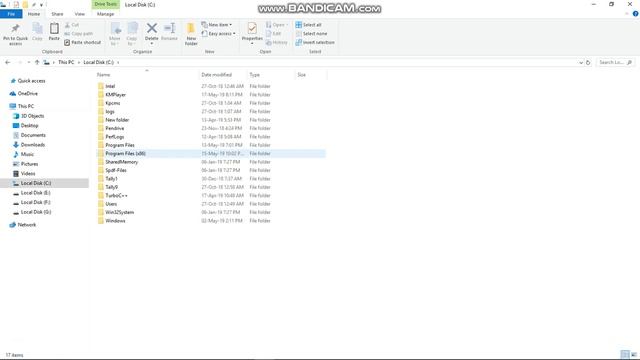640x360 pixels.
Task: Go back with the Back arrow
Action: point(8,62)
